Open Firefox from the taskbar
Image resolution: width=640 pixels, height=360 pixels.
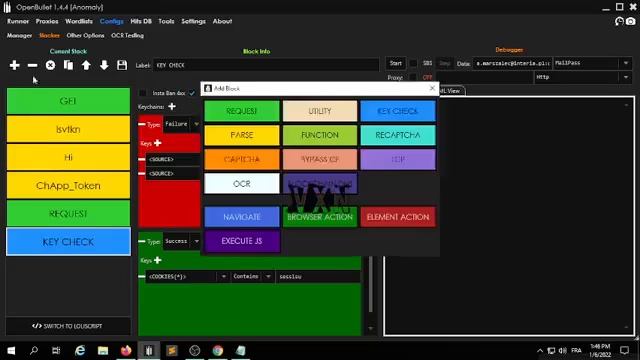(x=126, y=351)
